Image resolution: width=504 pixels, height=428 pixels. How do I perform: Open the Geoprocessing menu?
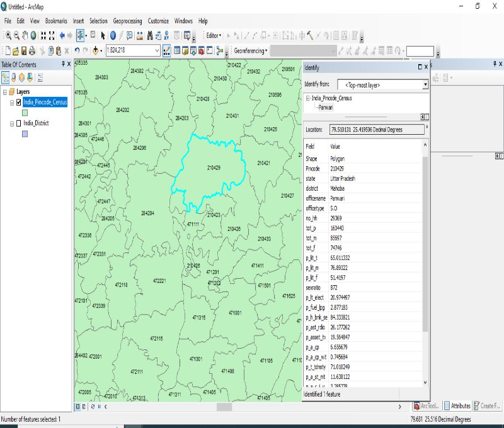[128, 21]
